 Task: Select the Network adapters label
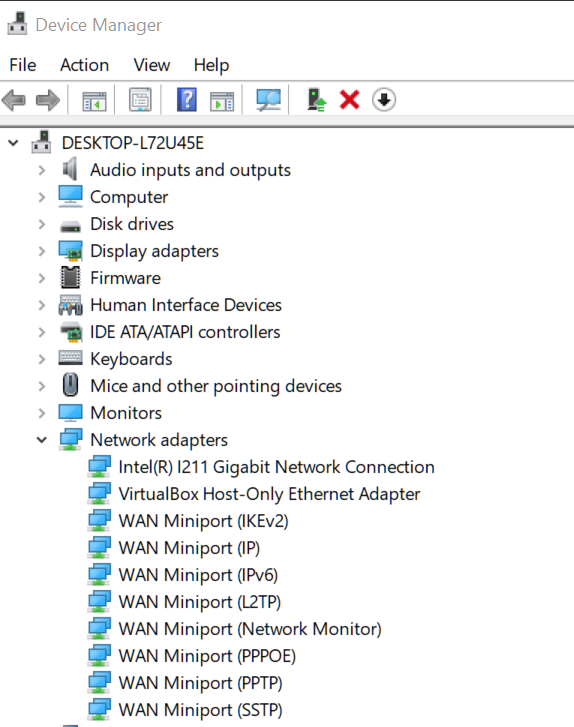(159, 440)
